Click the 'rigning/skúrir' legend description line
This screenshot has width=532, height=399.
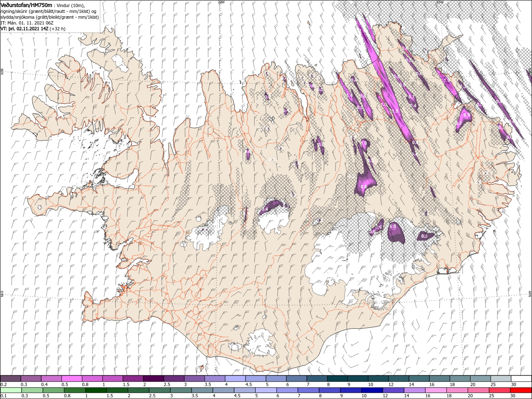(49, 11)
